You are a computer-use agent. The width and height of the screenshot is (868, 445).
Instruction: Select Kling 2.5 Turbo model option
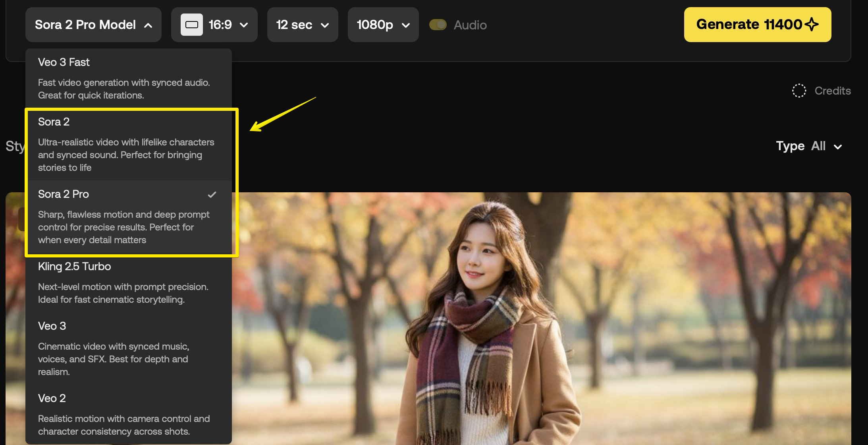[128, 282]
